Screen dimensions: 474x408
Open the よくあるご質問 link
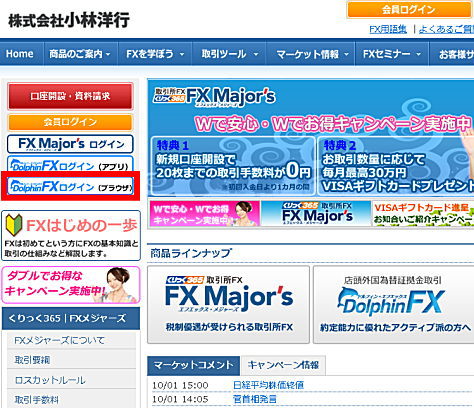[x=446, y=29]
